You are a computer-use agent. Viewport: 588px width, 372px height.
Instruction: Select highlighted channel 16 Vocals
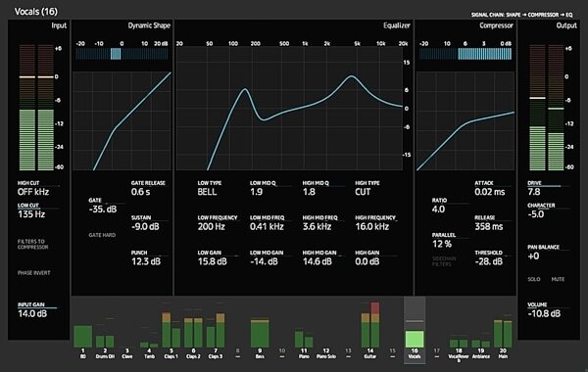pyautogui.click(x=415, y=330)
